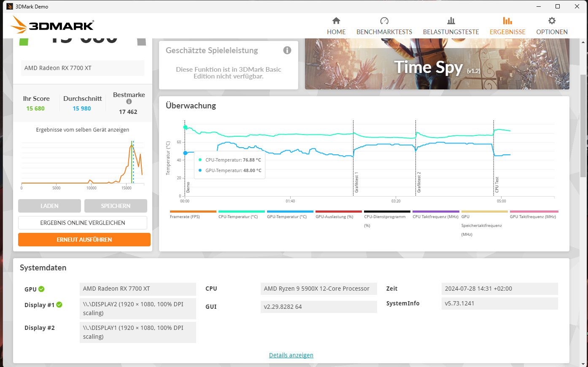
Task: Click the green GPU check icon
Action: click(41, 289)
